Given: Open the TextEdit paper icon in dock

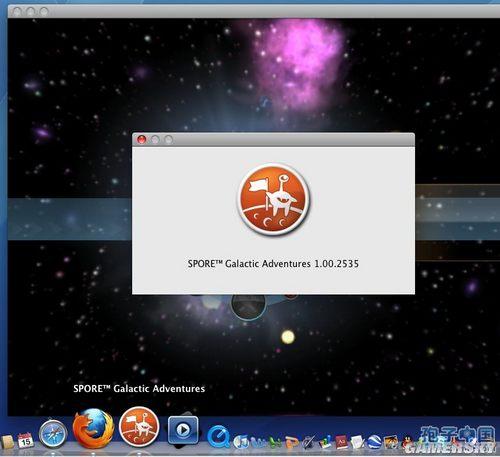Looking at the screenshot, I should (x=357, y=442).
